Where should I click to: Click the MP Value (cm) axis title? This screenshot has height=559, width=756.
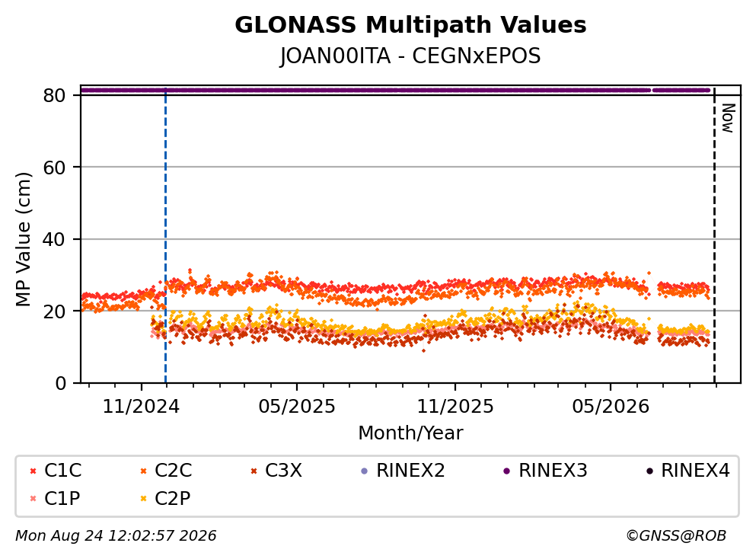[23, 239]
